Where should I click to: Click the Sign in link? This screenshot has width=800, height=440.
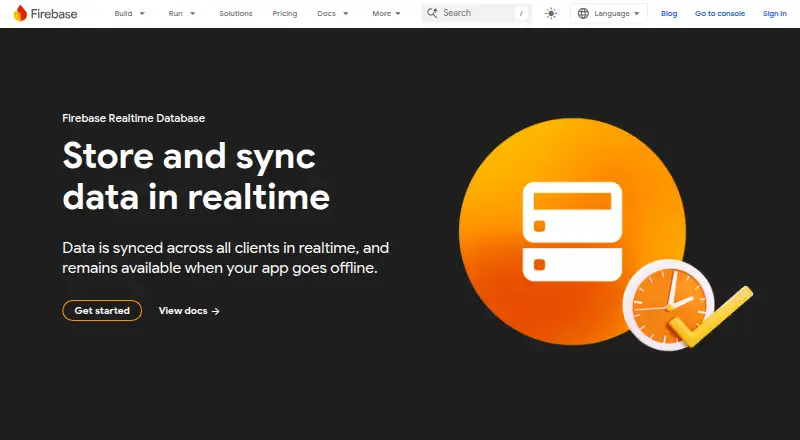[774, 14]
